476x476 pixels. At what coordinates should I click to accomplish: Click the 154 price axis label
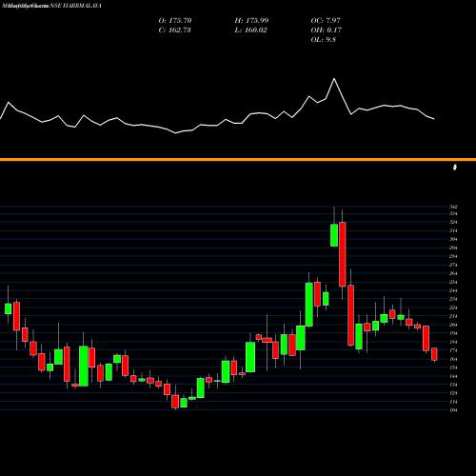[453, 367]
